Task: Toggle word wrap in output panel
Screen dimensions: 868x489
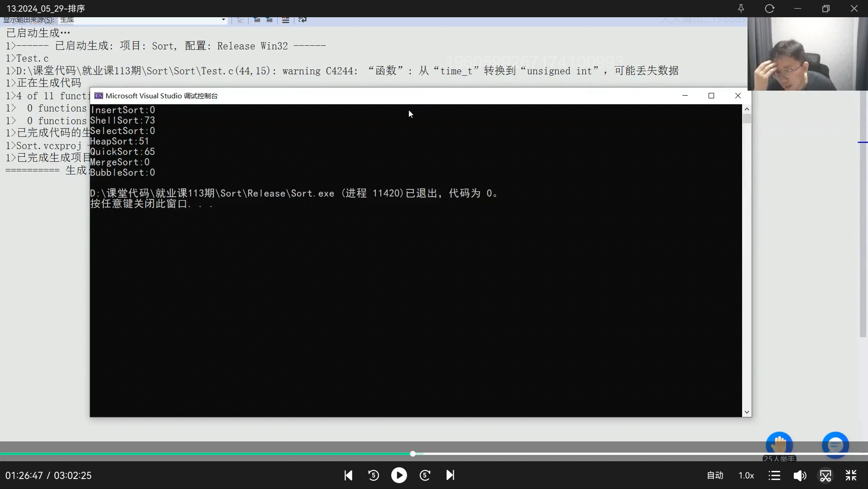Action: (302, 20)
